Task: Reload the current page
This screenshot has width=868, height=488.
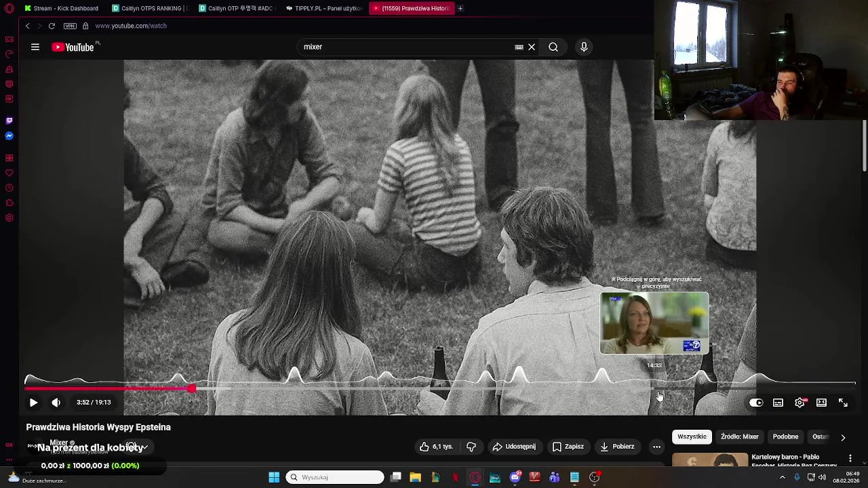Action: pos(52,26)
